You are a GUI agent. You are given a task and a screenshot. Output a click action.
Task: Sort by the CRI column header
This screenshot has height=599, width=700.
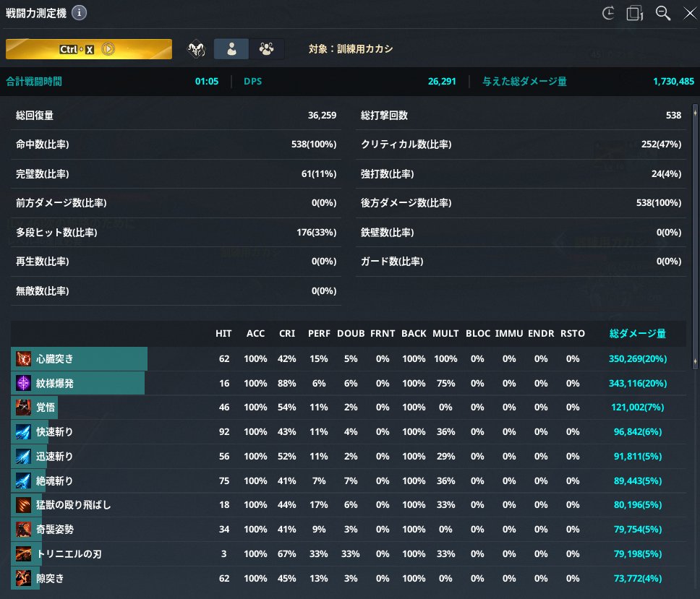pos(287,334)
